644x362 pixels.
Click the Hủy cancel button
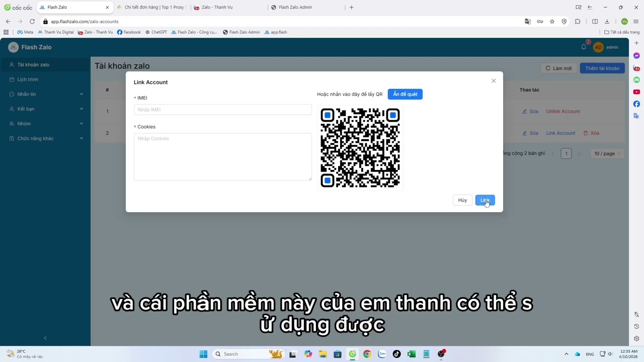point(462,200)
